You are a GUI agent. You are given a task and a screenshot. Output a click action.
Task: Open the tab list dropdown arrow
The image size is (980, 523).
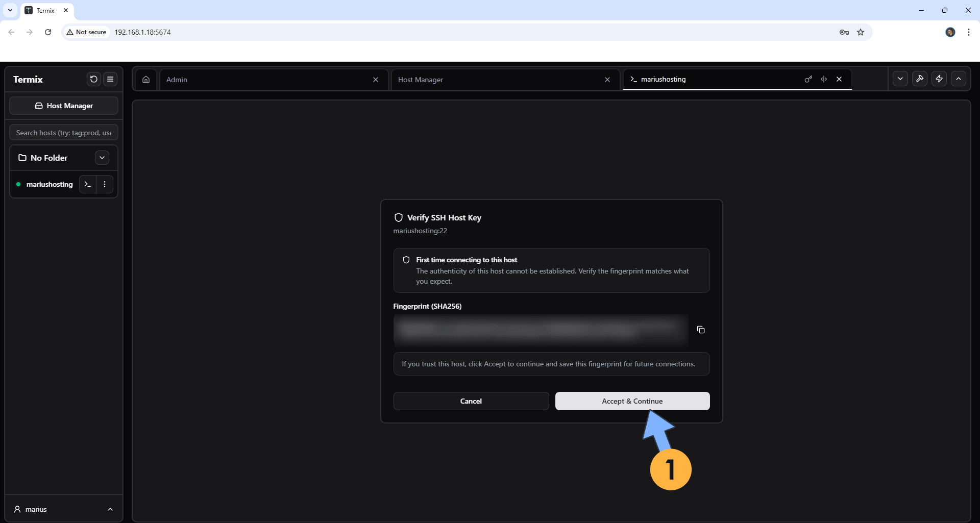tap(900, 79)
